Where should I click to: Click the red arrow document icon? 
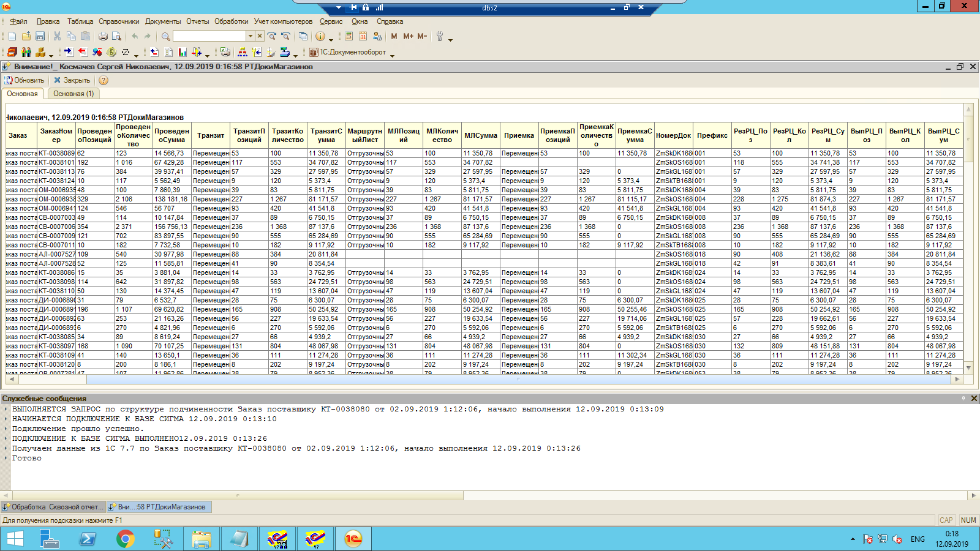click(x=82, y=52)
